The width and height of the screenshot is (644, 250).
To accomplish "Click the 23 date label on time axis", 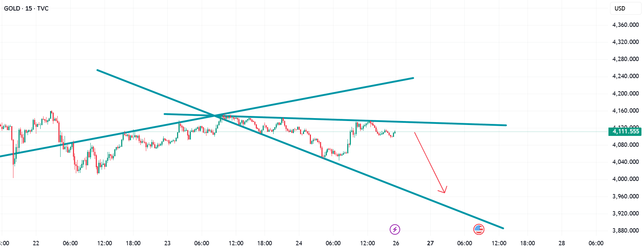I will pyautogui.click(x=167, y=243).
